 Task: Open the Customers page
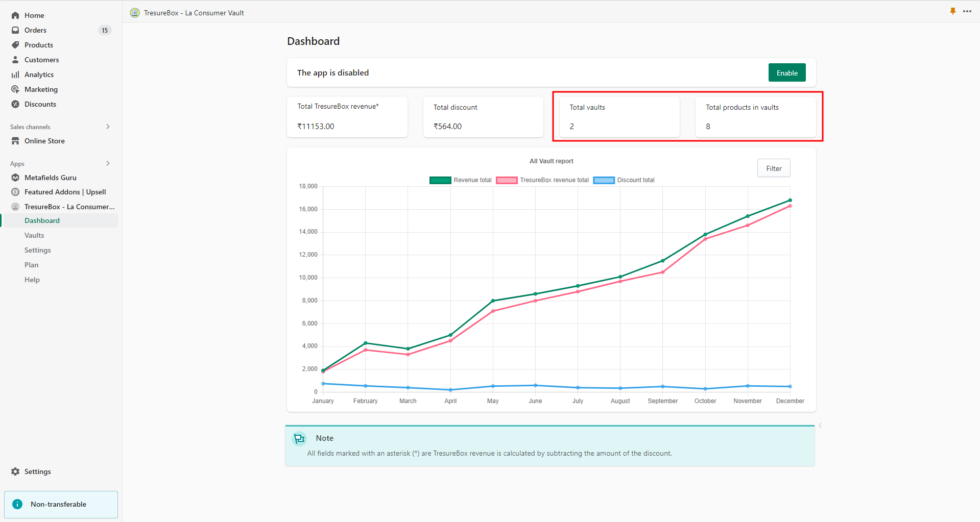[x=42, y=60]
